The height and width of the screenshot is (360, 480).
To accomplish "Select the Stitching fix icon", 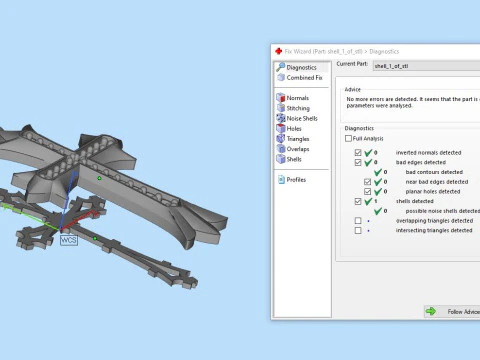I will tap(281, 108).
